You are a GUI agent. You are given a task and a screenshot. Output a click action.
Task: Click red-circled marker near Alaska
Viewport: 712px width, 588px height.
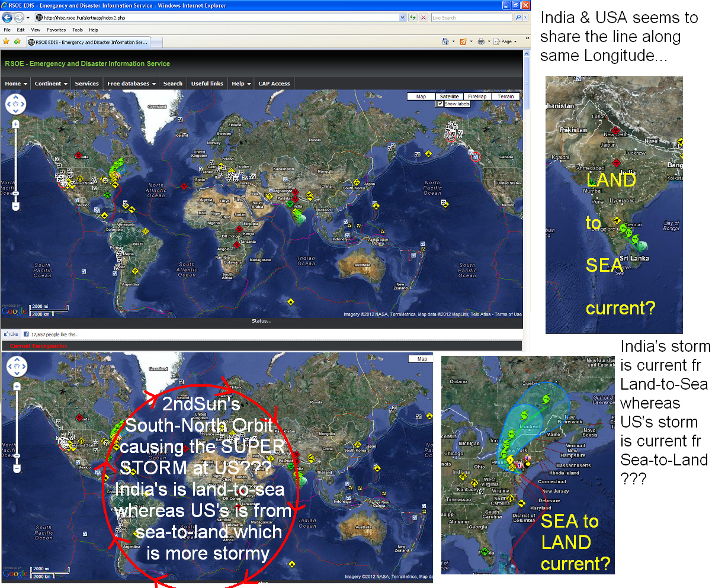[475, 157]
